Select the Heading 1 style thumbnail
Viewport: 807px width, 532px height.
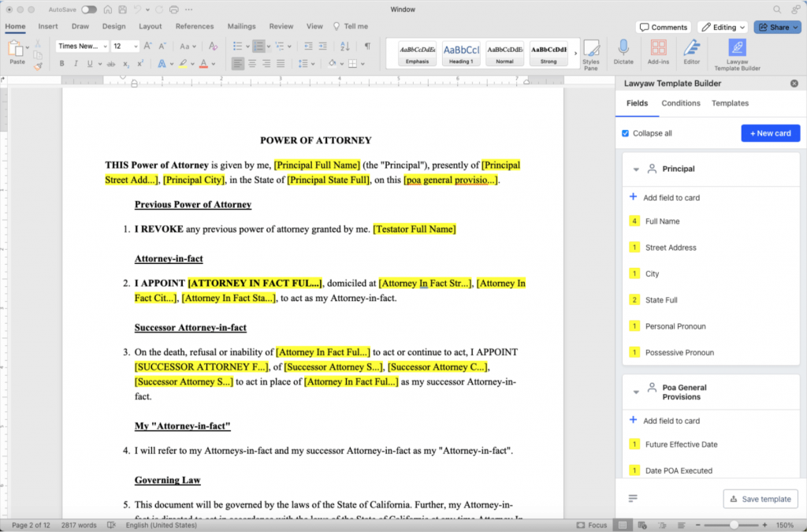pyautogui.click(x=460, y=54)
